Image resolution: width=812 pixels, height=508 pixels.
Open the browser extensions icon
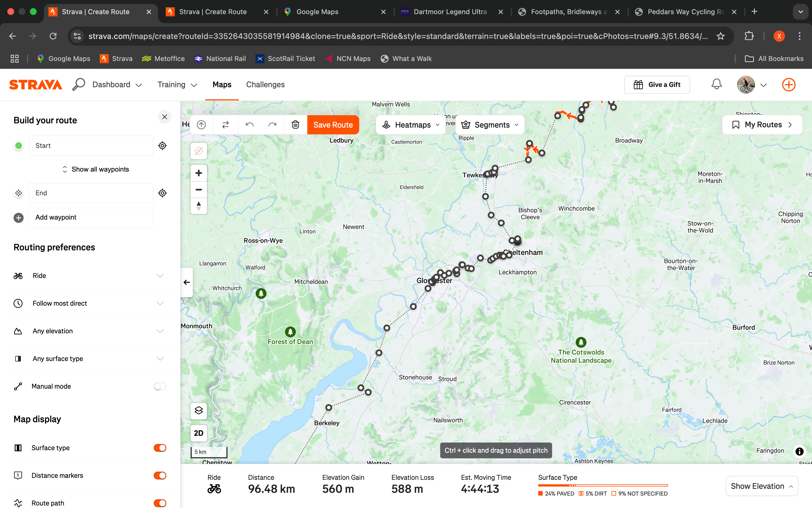pos(749,36)
